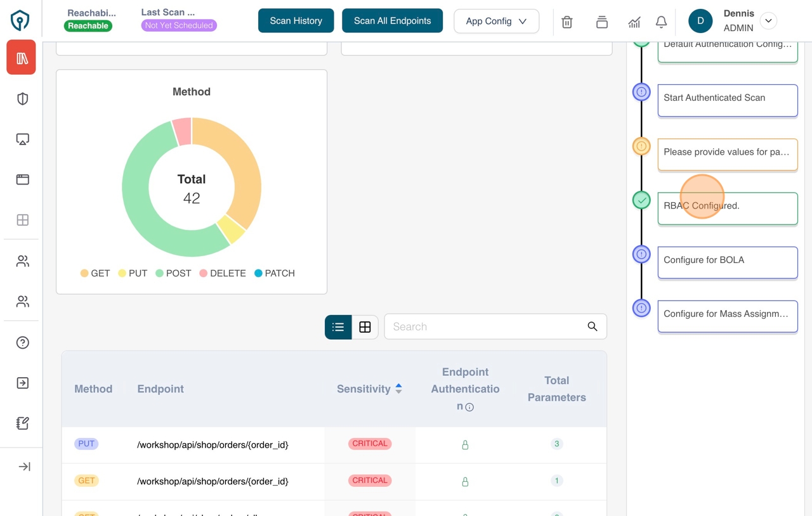Click the Scan All Endpoints button
Screen dimensions: 812x516
(x=392, y=21)
